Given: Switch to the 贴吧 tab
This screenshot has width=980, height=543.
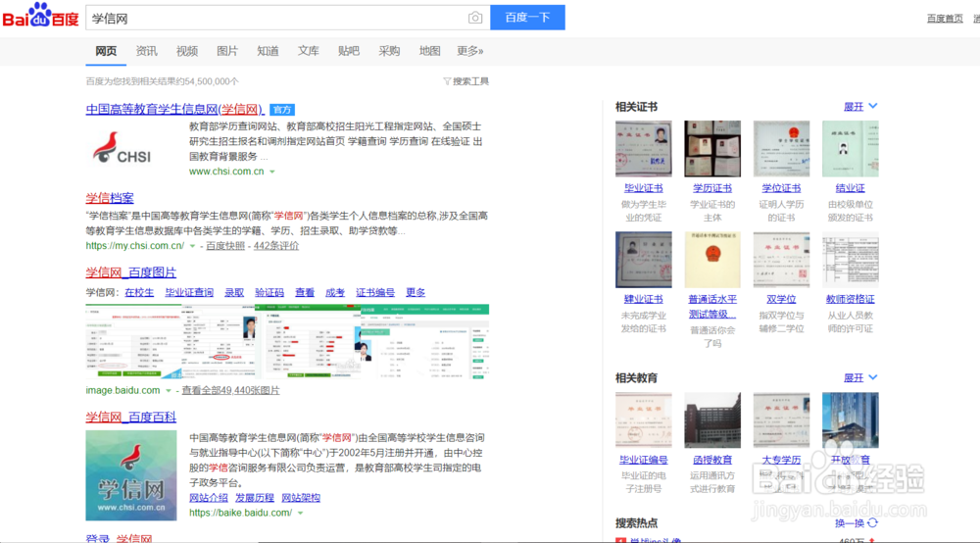Looking at the screenshot, I should click(x=349, y=51).
